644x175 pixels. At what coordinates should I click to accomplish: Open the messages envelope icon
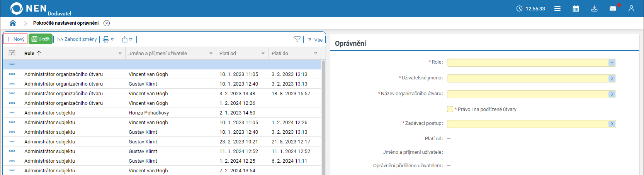pyautogui.click(x=613, y=8)
